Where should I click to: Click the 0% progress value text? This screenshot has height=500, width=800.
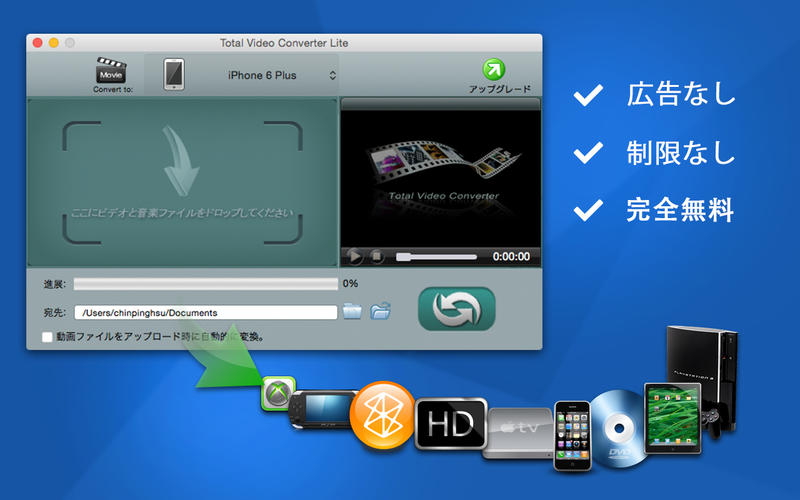(350, 283)
